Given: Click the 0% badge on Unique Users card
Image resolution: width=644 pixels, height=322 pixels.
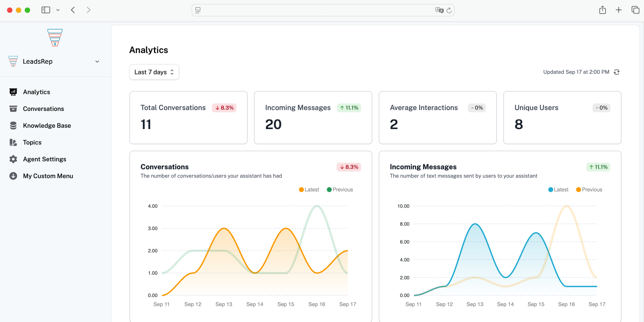Looking at the screenshot, I should point(601,108).
